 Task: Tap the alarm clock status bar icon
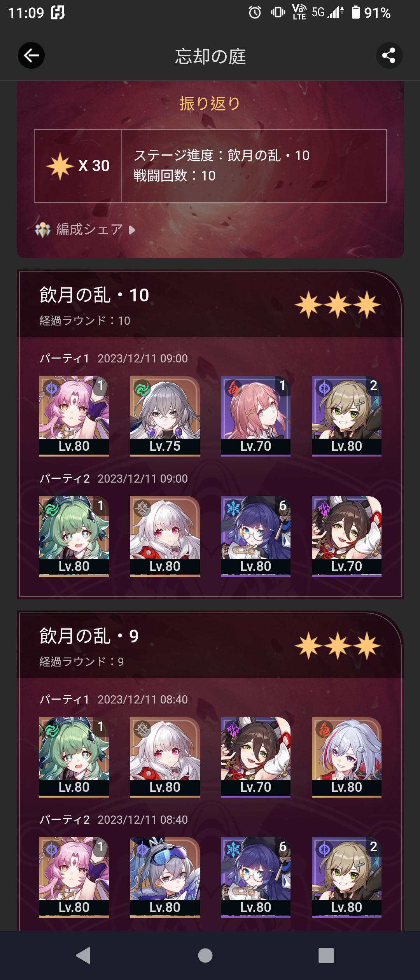pos(255,12)
